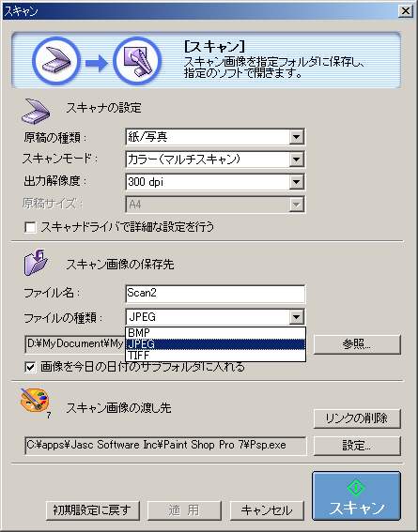
Task: Click the ファイル名 Scan2 text field
Action: click(x=215, y=294)
